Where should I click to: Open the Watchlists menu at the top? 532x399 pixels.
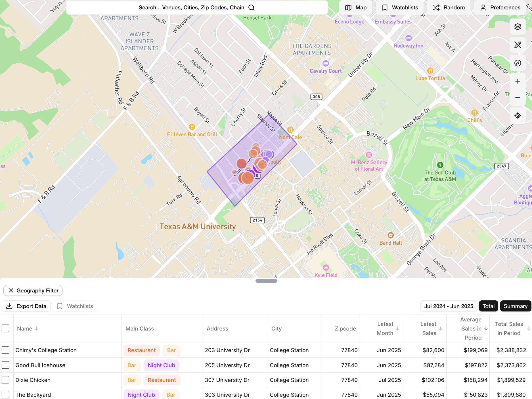click(x=399, y=7)
